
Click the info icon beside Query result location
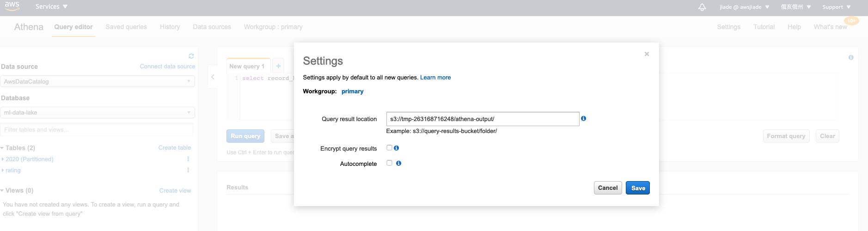coord(583,119)
